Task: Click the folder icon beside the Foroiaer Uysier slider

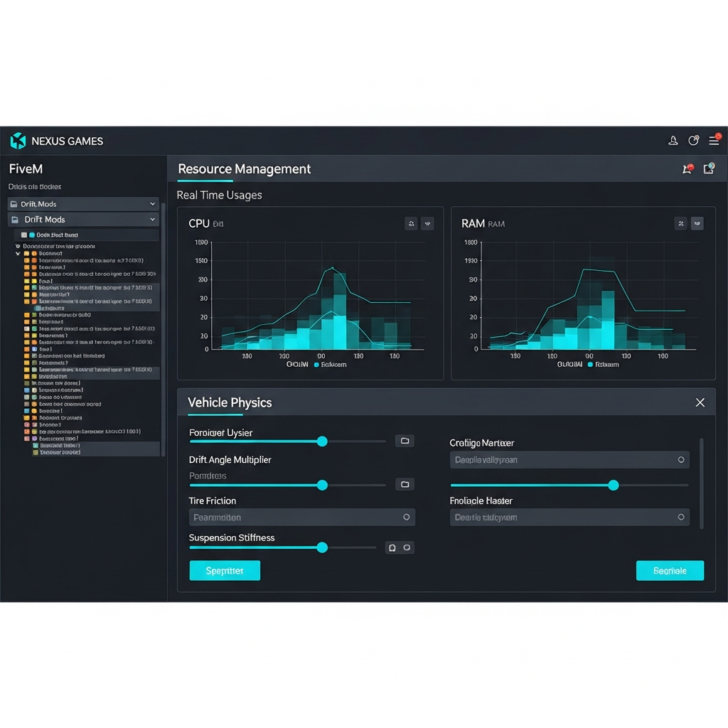Action: point(405,441)
